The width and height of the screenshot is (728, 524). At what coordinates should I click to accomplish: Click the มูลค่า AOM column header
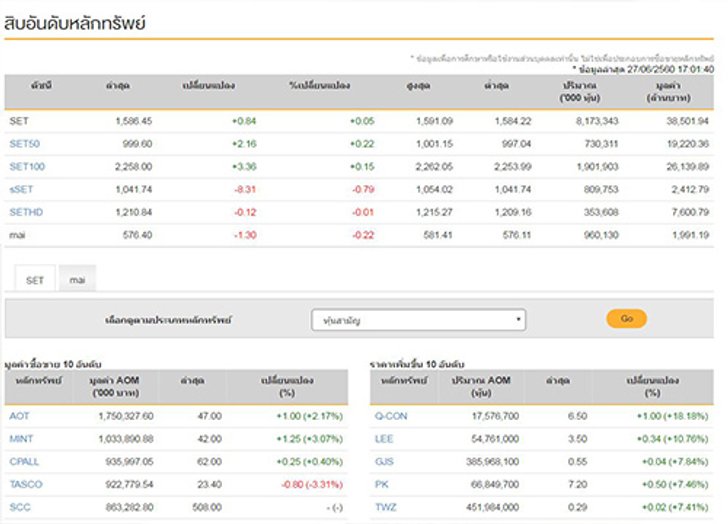click(x=114, y=386)
